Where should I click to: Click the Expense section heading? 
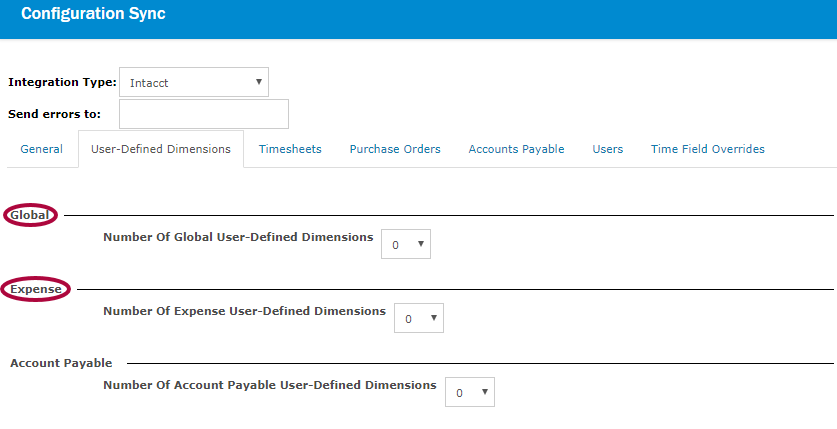[x=36, y=289]
